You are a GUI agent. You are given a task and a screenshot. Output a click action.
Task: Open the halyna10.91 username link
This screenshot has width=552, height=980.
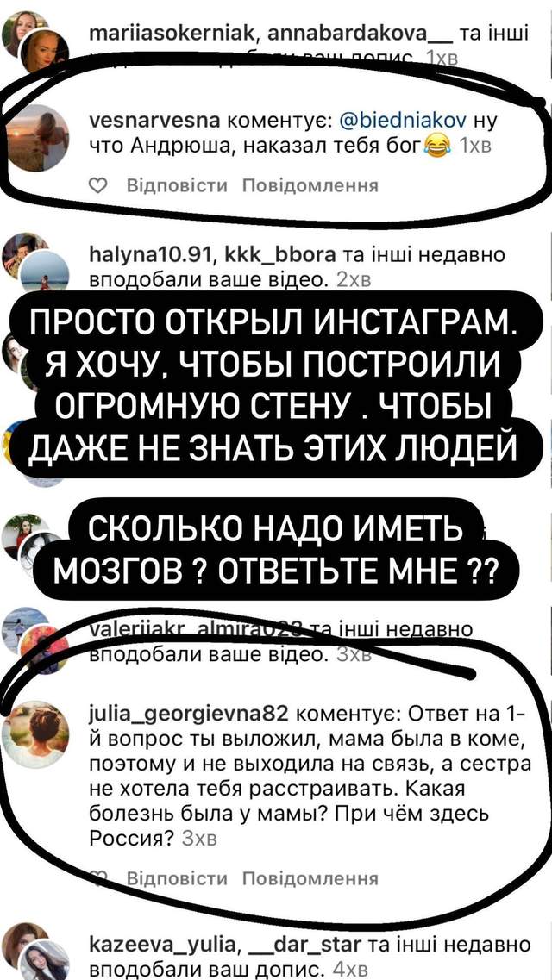(x=150, y=255)
